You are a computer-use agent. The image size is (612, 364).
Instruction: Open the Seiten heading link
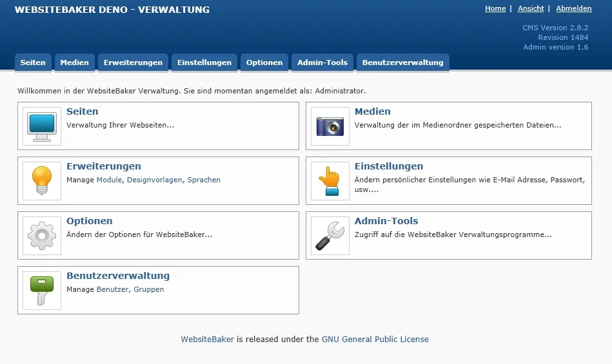83,111
